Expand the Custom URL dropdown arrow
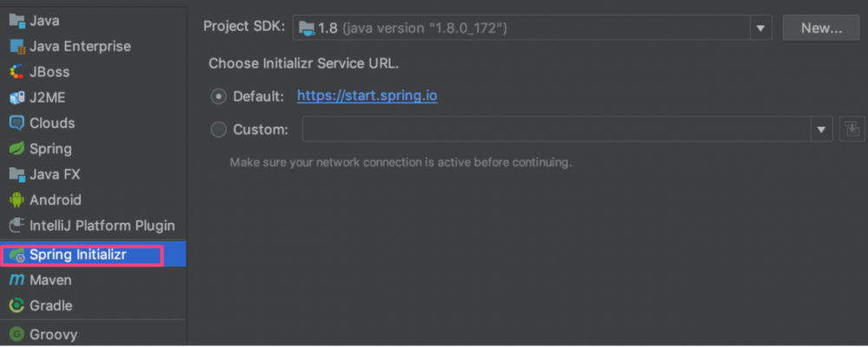 tap(822, 130)
